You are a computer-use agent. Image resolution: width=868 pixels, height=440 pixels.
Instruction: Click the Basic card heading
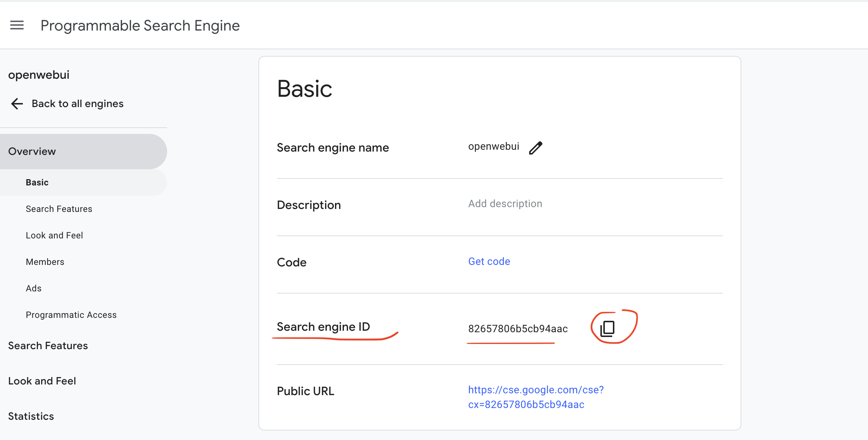(x=304, y=89)
